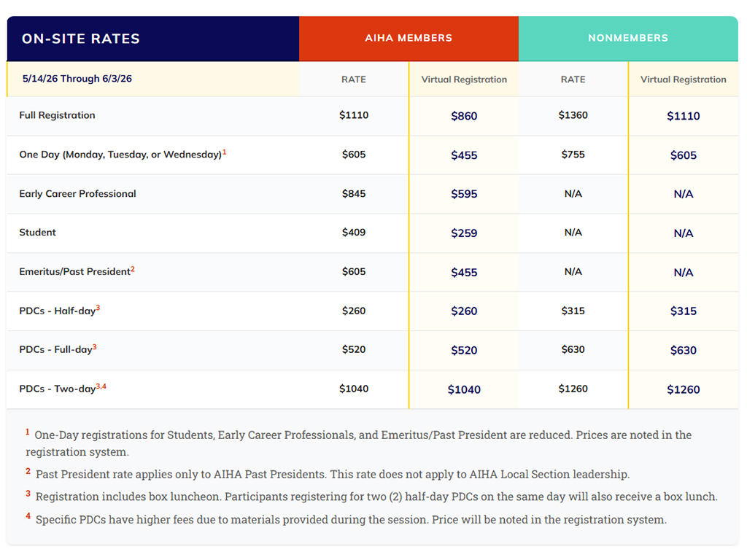Click the Nonmembers column header
The image size is (747, 560).
pos(628,38)
